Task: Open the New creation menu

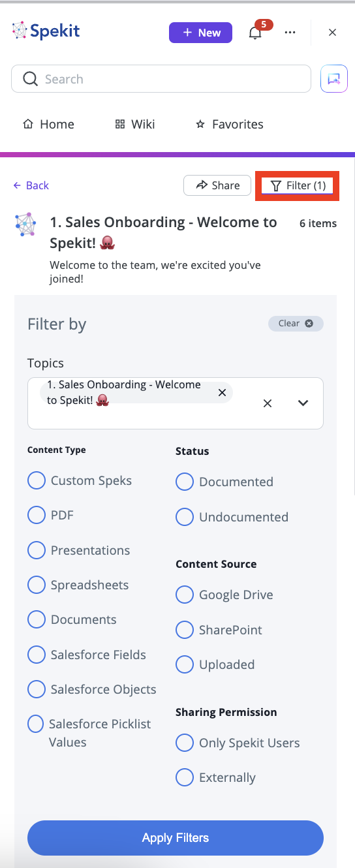Action: tap(200, 33)
